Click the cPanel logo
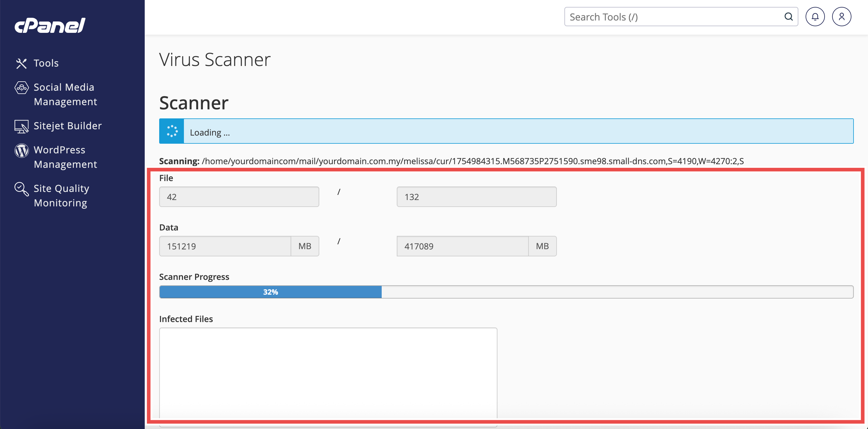868x429 pixels. tap(50, 25)
